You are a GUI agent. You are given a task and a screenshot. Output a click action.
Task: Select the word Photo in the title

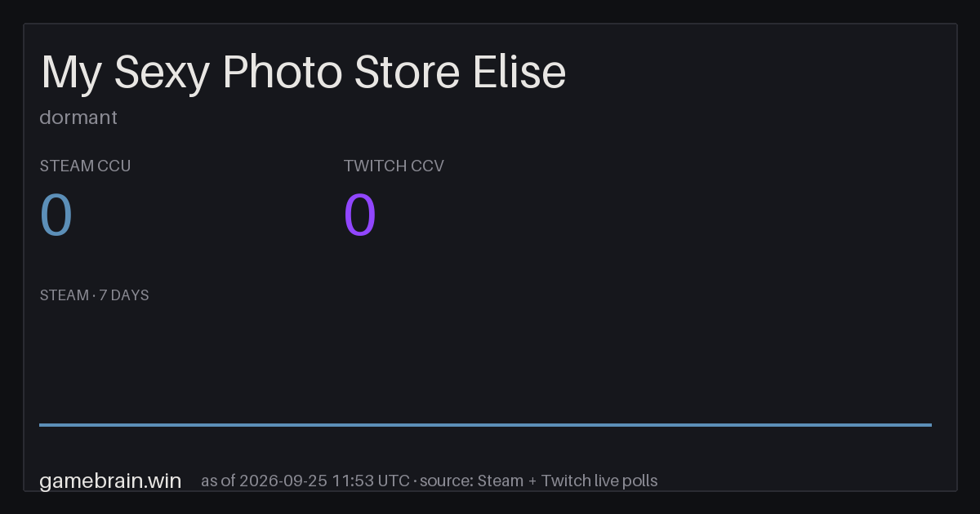coord(282,73)
